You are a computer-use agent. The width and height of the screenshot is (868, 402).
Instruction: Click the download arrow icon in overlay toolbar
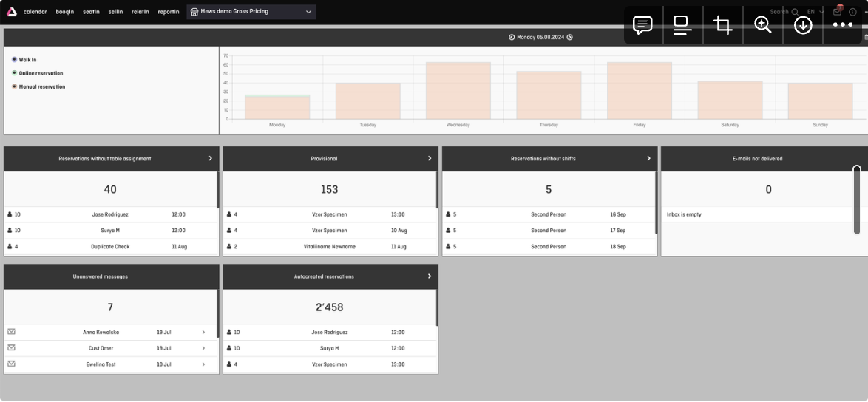803,25
